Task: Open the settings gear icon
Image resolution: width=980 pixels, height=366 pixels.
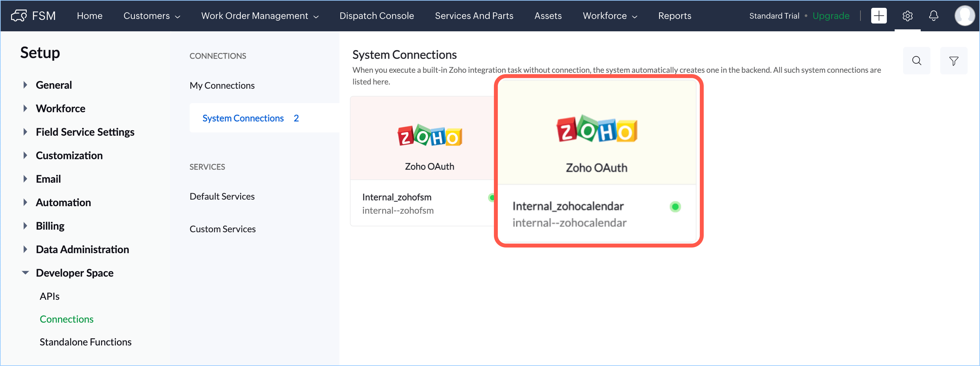Action: pyautogui.click(x=907, y=16)
